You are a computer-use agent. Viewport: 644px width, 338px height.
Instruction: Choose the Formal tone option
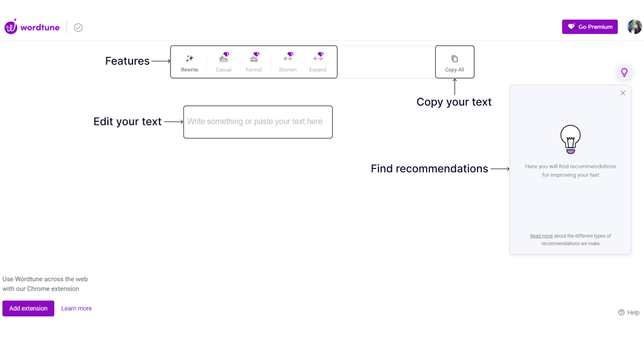254,62
